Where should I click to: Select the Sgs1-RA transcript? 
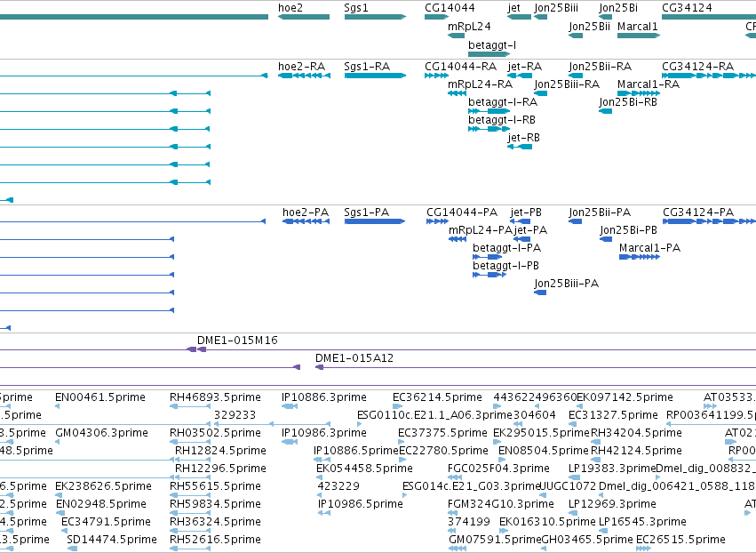[x=375, y=76]
